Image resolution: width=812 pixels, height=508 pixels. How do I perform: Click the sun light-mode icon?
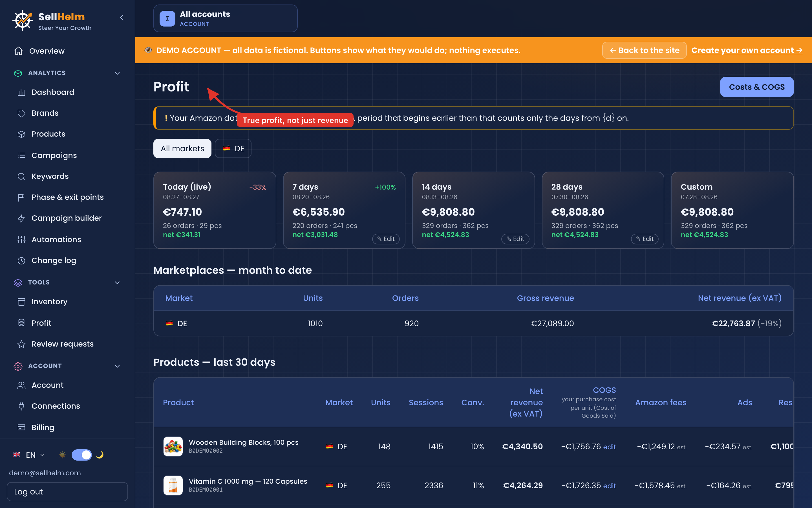coord(62,455)
